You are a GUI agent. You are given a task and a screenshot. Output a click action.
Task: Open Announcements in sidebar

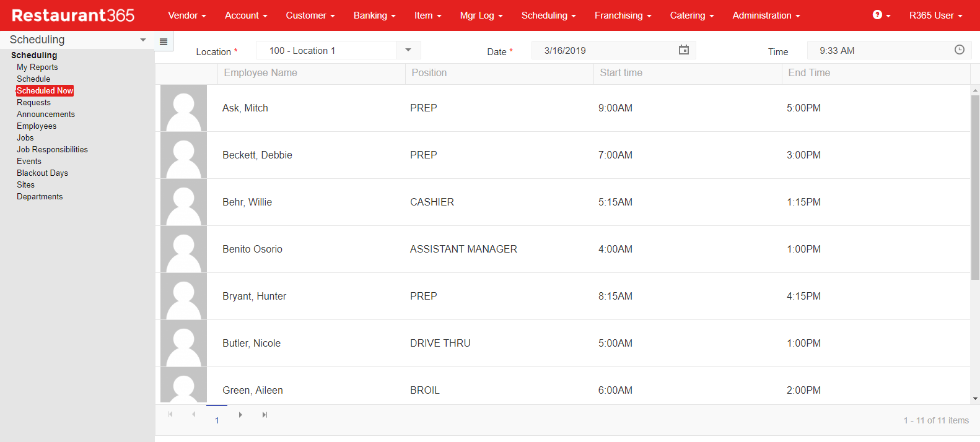[x=46, y=114]
